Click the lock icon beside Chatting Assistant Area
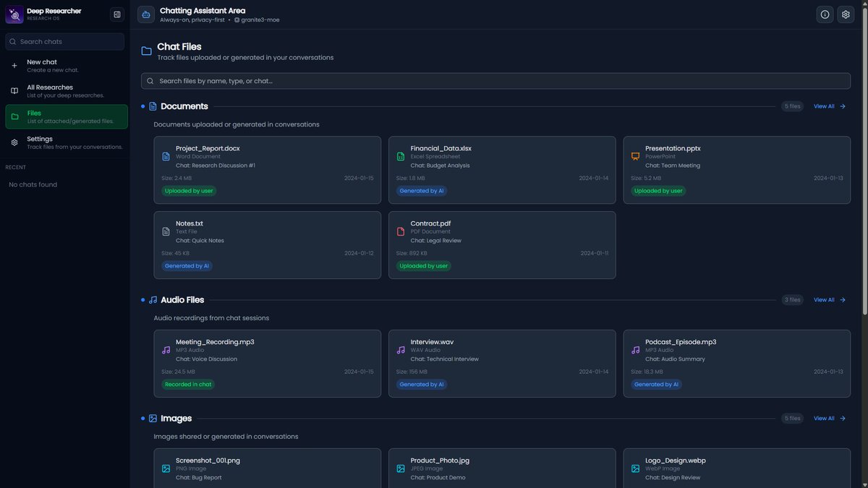The width and height of the screenshot is (868, 488). (x=144, y=13)
